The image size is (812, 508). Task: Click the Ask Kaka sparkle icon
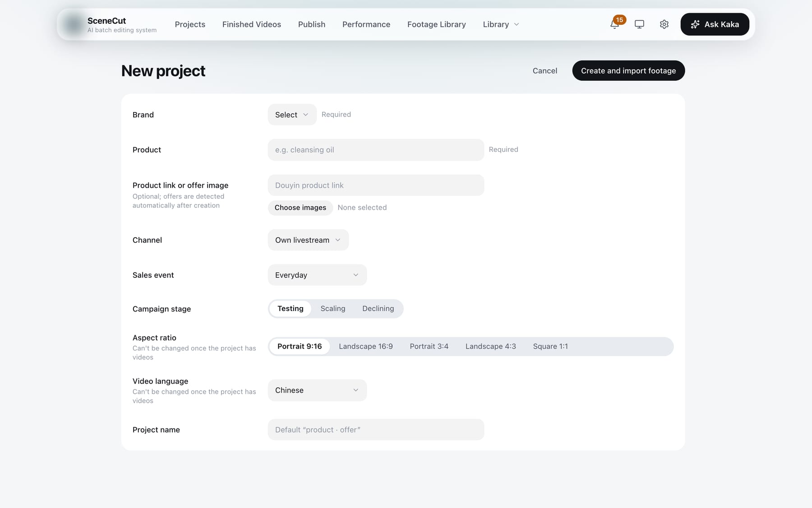click(695, 24)
